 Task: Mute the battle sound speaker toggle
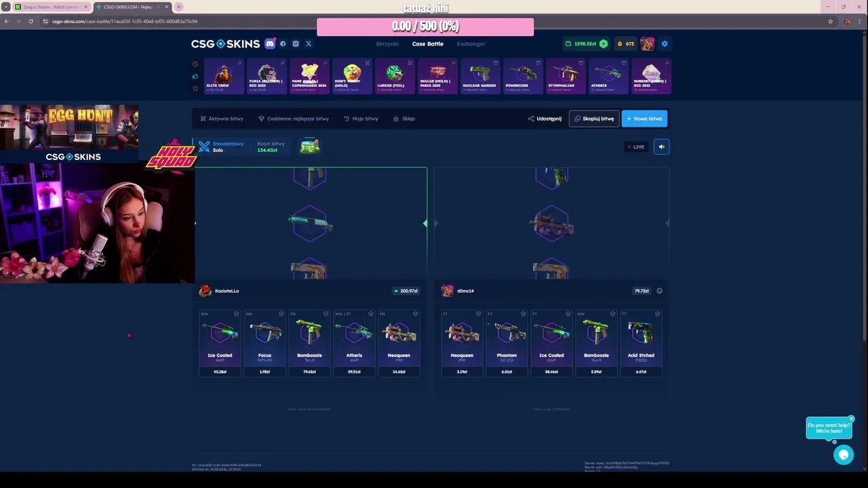661,146
